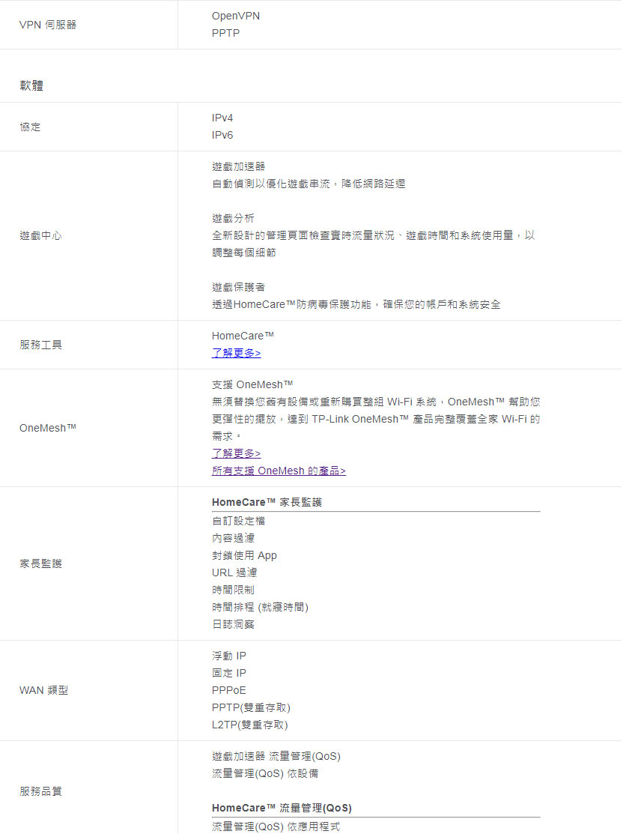
Task: Click the line '自動偵測以優化遊戲串流，降低網路延遲'
Action: pos(309,184)
